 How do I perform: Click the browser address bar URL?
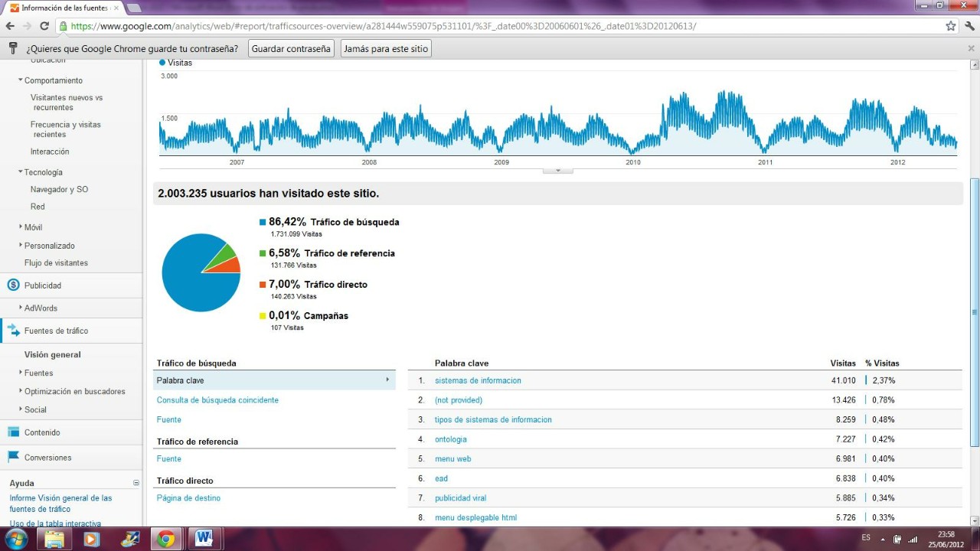click(x=383, y=26)
